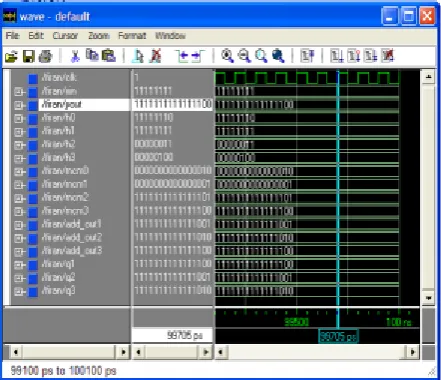Open the Zoom menu
This screenshot has width=441, height=380.
pos(99,35)
